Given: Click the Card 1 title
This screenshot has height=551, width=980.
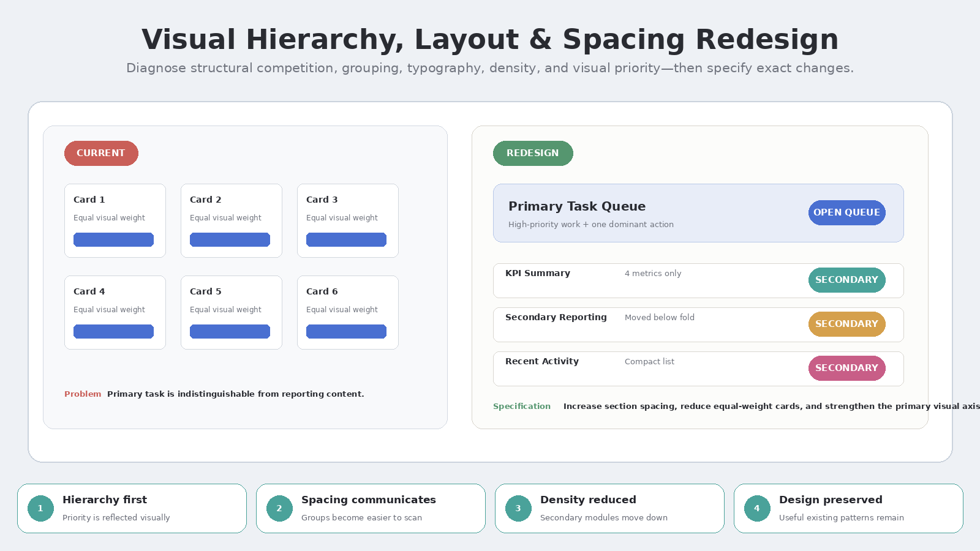Looking at the screenshot, I should tap(89, 200).
